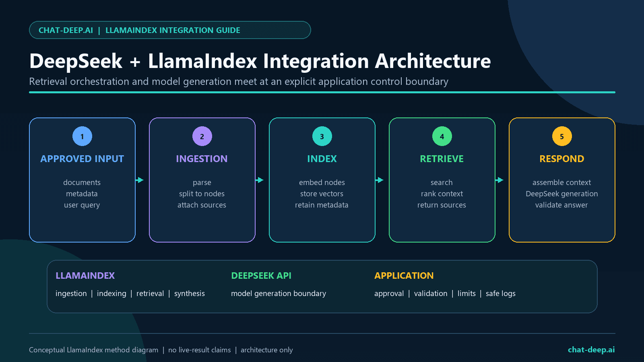Click 'safe logs' in the legend
Screen dimensions: 644x362
tap(501, 294)
